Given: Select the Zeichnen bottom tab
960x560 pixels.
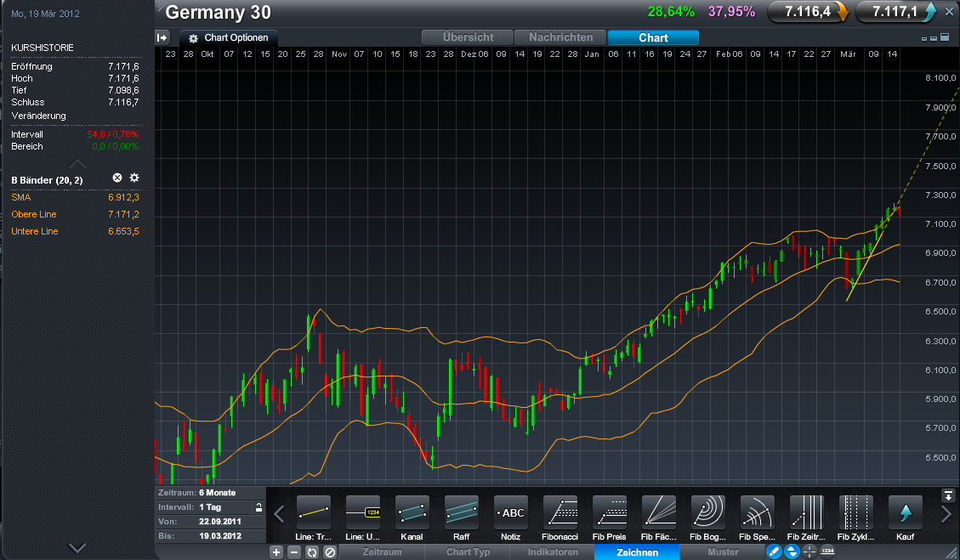Looking at the screenshot, I should pyautogui.click(x=638, y=552).
